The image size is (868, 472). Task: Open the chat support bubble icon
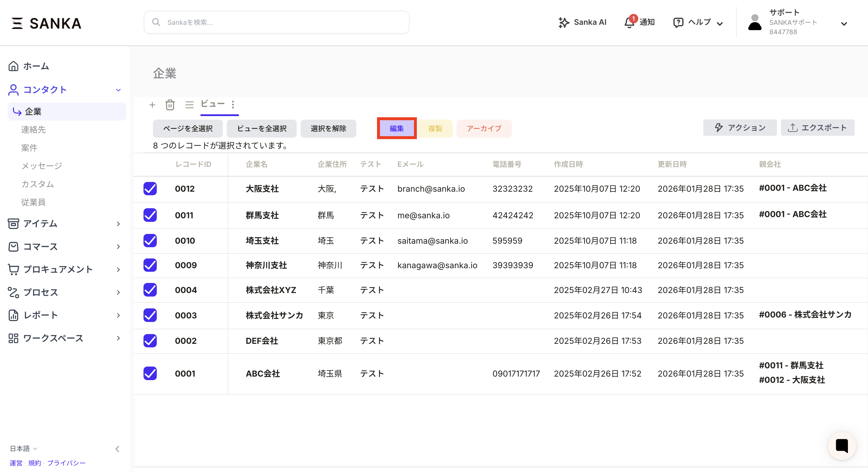tap(841, 446)
